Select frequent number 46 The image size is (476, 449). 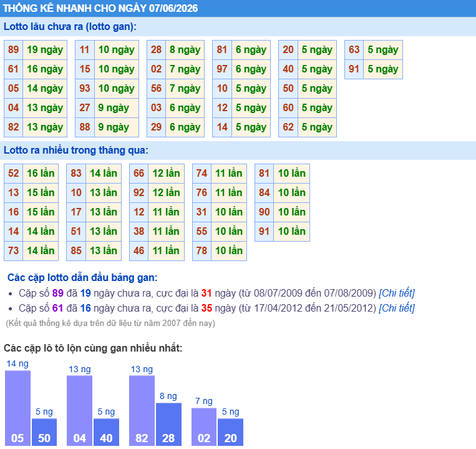[139, 251]
